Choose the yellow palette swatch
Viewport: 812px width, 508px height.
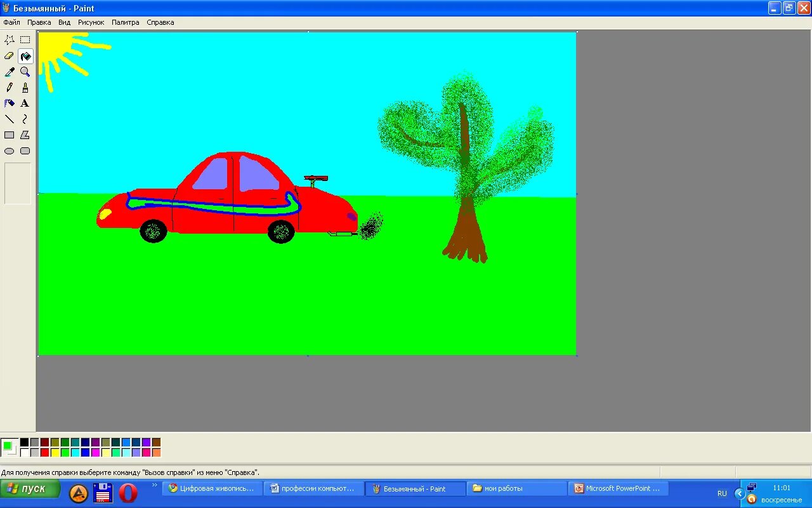pyautogui.click(x=55, y=452)
